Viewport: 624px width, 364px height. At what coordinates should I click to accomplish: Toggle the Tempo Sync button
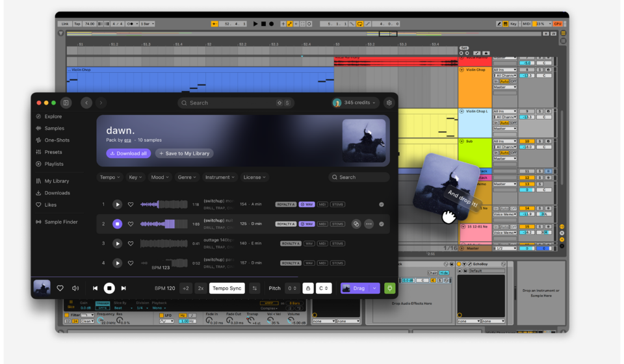point(227,288)
